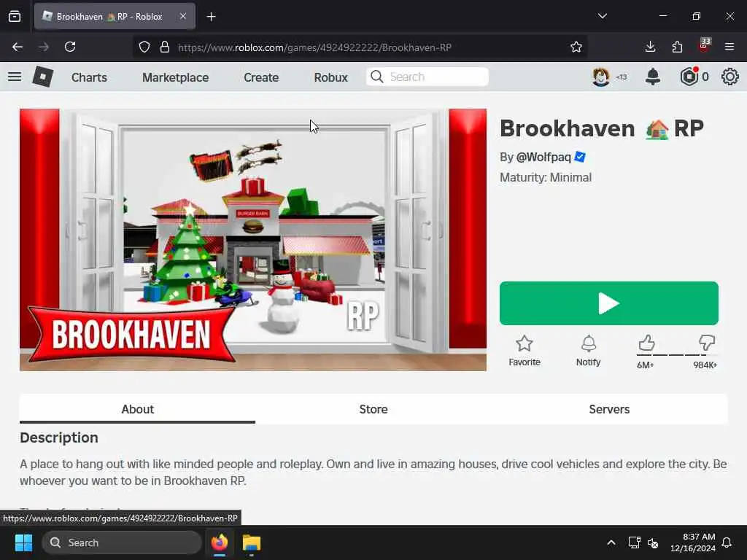The height and width of the screenshot is (560, 747).
Task: Open Firefox View icon
Action: [x=15, y=17]
